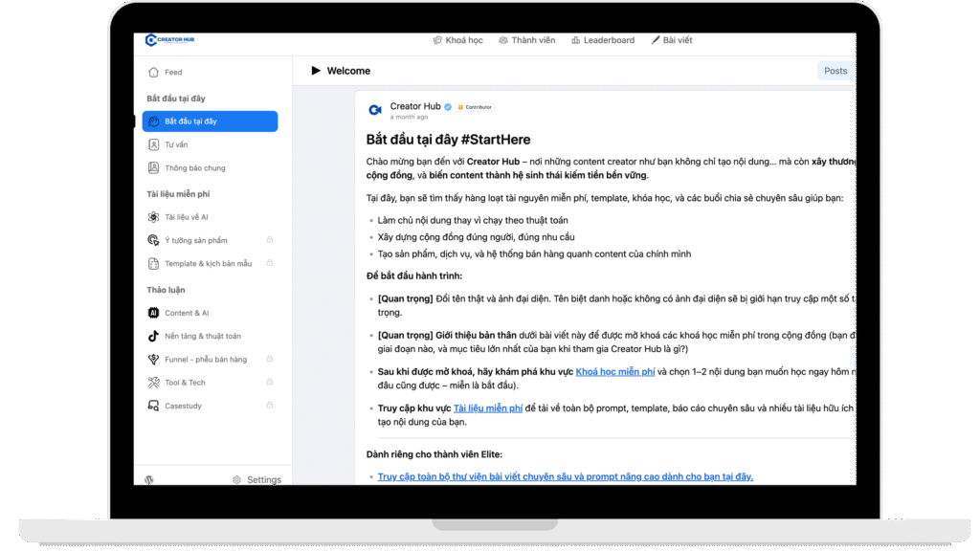Viewport: 980px width, 551px height.
Task: Open the Elite library link Truy cập toàn bộ thư viện
Action: (x=565, y=476)
